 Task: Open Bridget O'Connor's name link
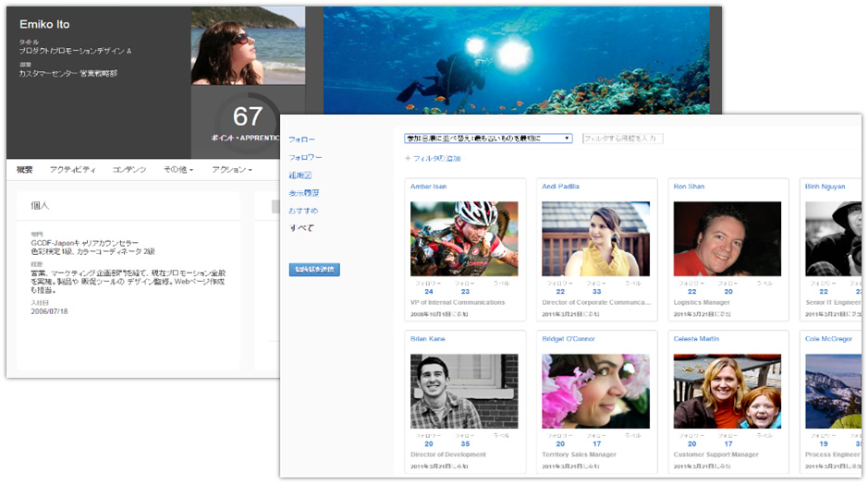click(x=568, y=339)
